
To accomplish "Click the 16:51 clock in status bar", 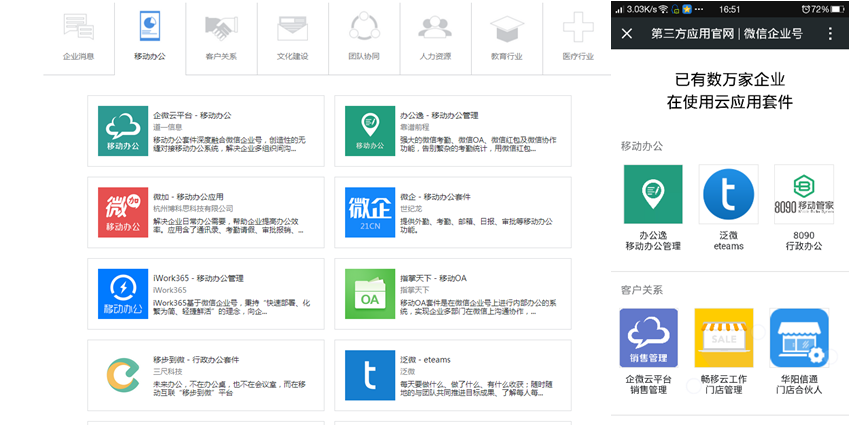I will [x=730, y=10].
